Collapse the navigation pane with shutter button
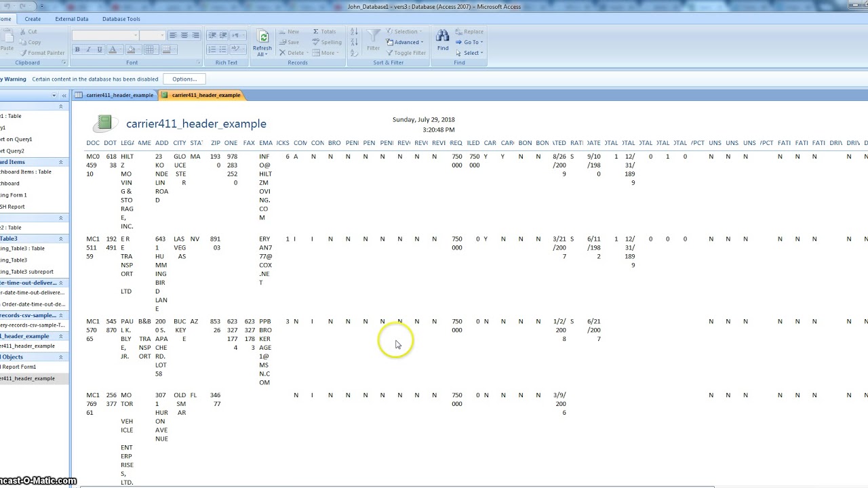The width and height of the screenshot is (868, 488). (64, 96)
